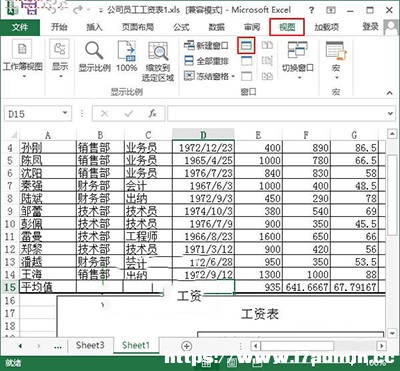400x371 pixels.
Task: Click the cell showing 67.79167
Action: click(x=354, y=287)
